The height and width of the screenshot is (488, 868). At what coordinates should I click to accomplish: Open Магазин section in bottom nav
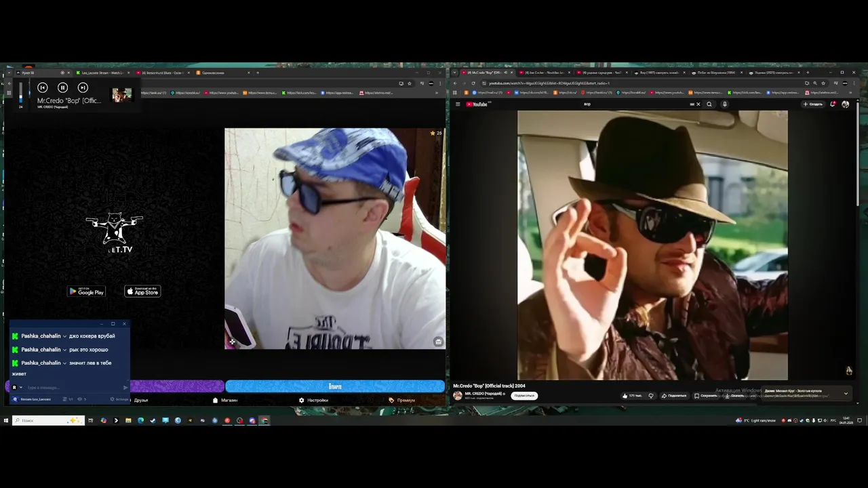pos(225,401)
